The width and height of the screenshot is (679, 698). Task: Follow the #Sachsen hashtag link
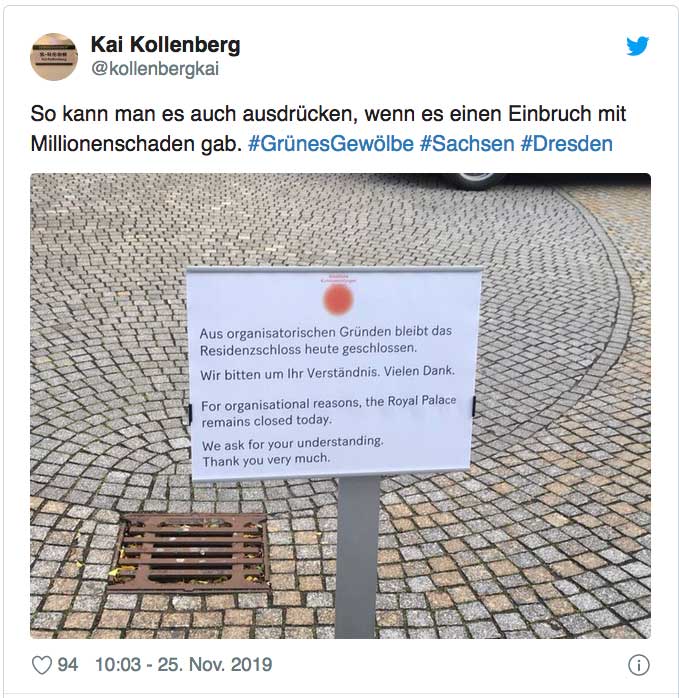point(468,144)
